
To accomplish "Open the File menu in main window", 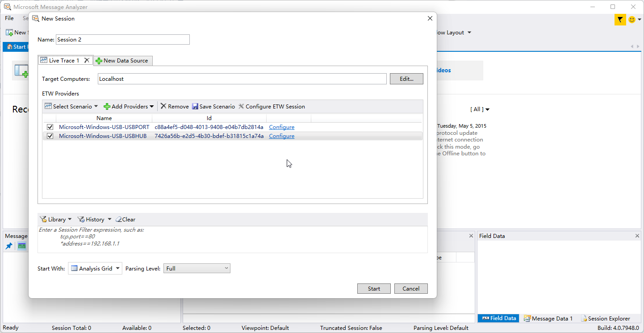I will click(9, 18).
